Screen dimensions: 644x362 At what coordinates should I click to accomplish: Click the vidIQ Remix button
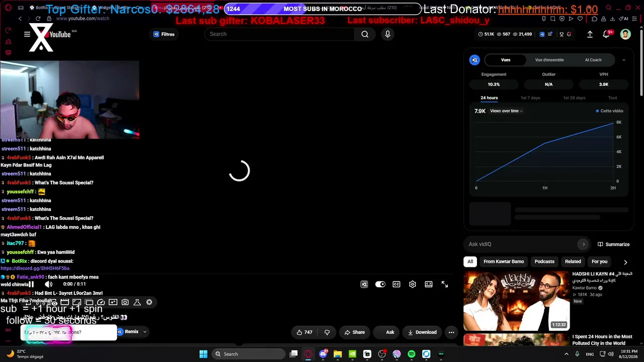[x=128, y=332]
